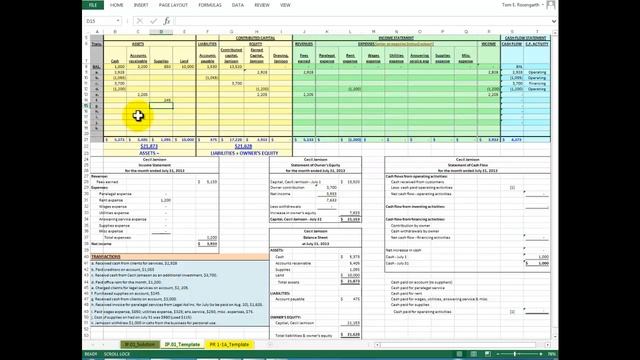The height and width of the screenshot is (360, 640).
Task: Click the INCOME STATEMENT header cell
Action: [396, 38]
